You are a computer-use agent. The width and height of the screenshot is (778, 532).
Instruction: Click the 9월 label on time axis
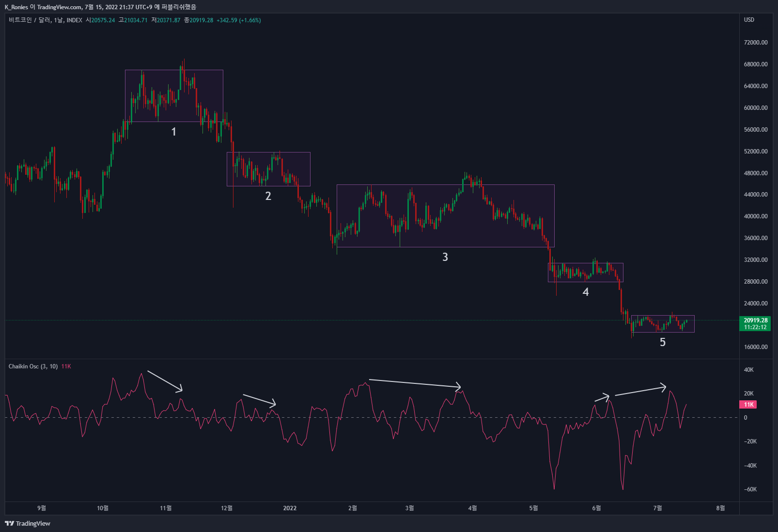(x=42, y=508)
